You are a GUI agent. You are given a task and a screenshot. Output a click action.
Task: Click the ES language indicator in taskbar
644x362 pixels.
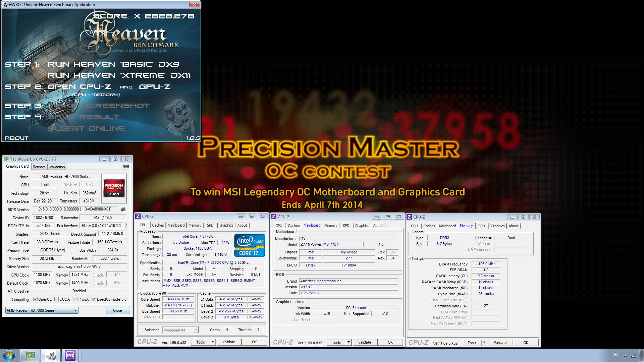click(616, 355)
